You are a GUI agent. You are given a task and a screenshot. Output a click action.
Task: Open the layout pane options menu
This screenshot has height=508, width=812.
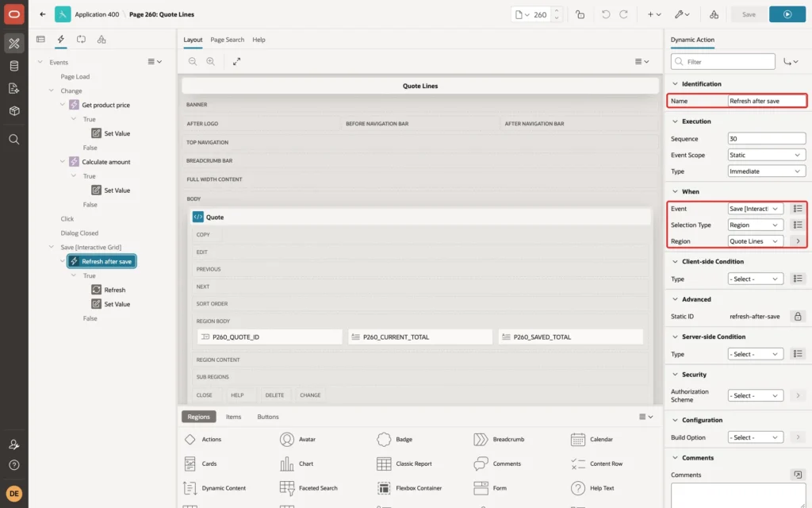pyautogui.click(x=642, y=61)
